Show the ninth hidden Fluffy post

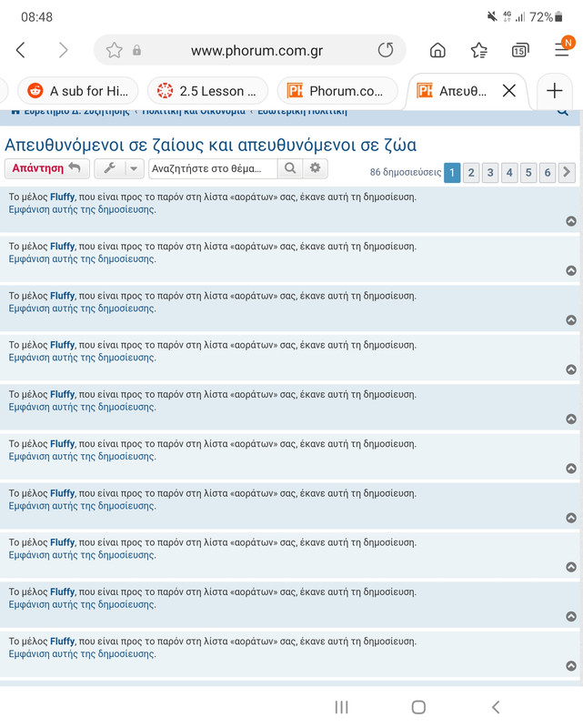coord(82,604)
